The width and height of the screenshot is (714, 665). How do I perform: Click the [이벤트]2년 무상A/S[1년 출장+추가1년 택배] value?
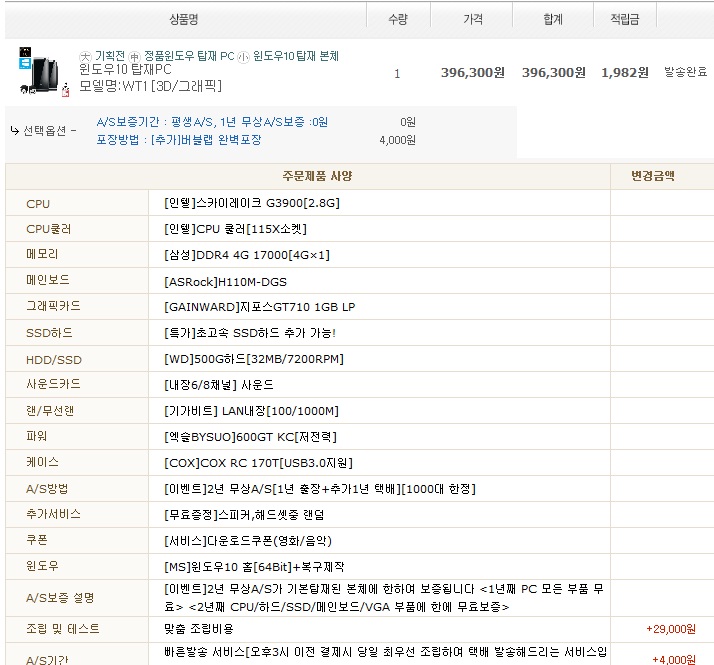tap(320, 489)
